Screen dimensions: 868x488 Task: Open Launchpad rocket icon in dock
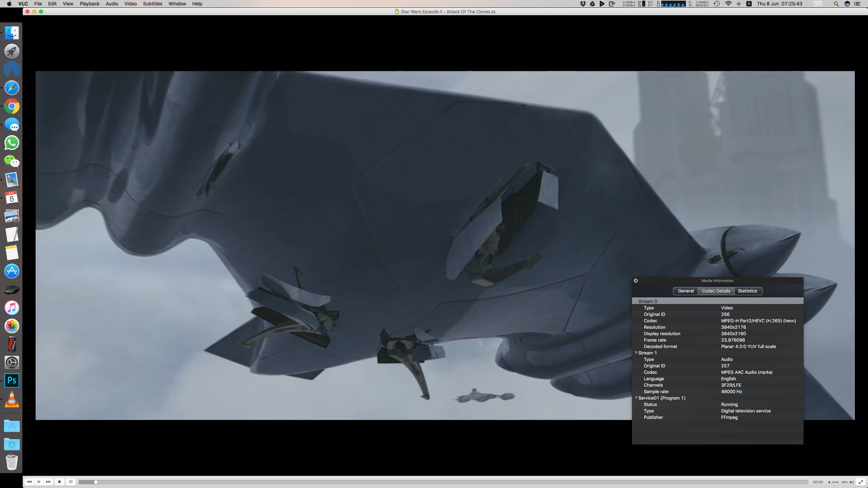point(12,51)
